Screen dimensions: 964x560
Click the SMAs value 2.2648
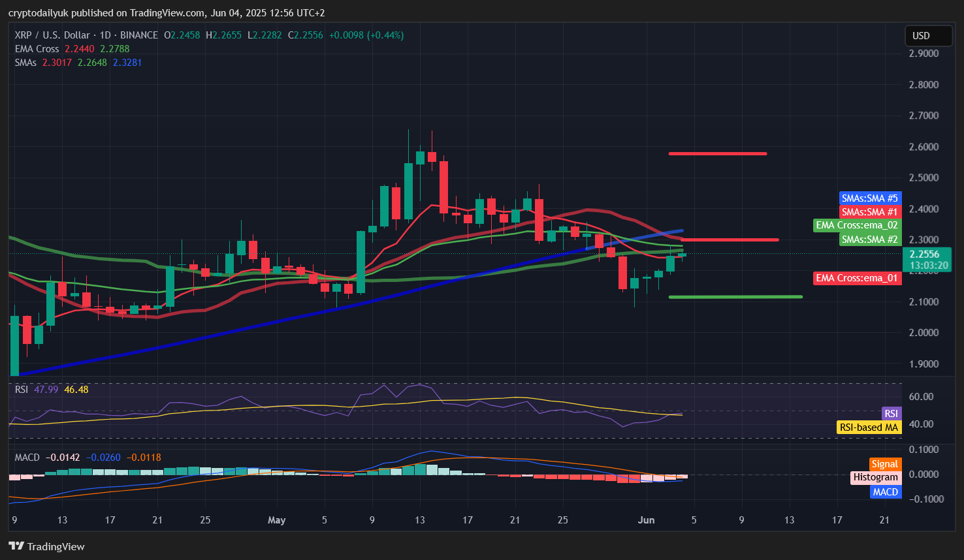coord(93,63)
